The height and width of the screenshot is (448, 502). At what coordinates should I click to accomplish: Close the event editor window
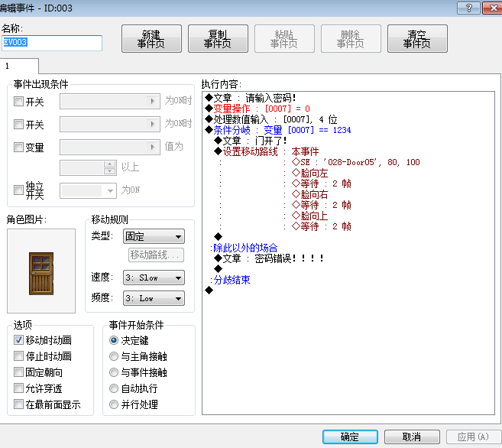coord(492,8)
